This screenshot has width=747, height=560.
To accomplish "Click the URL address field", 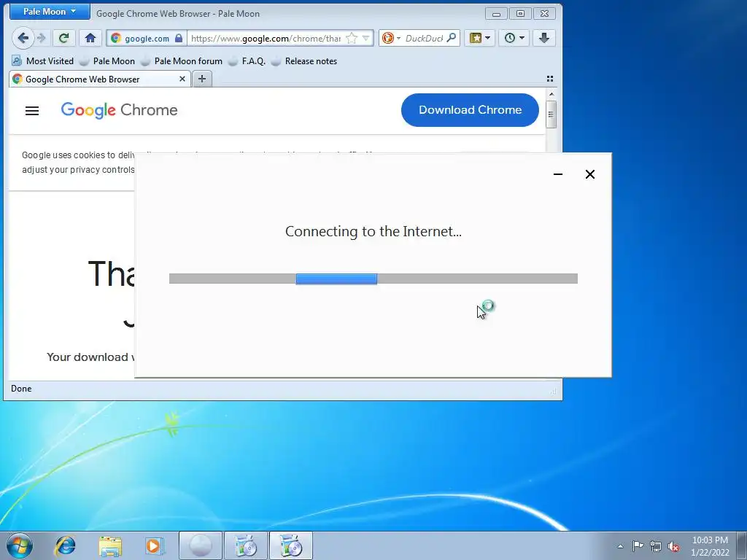I will [267, 39].
